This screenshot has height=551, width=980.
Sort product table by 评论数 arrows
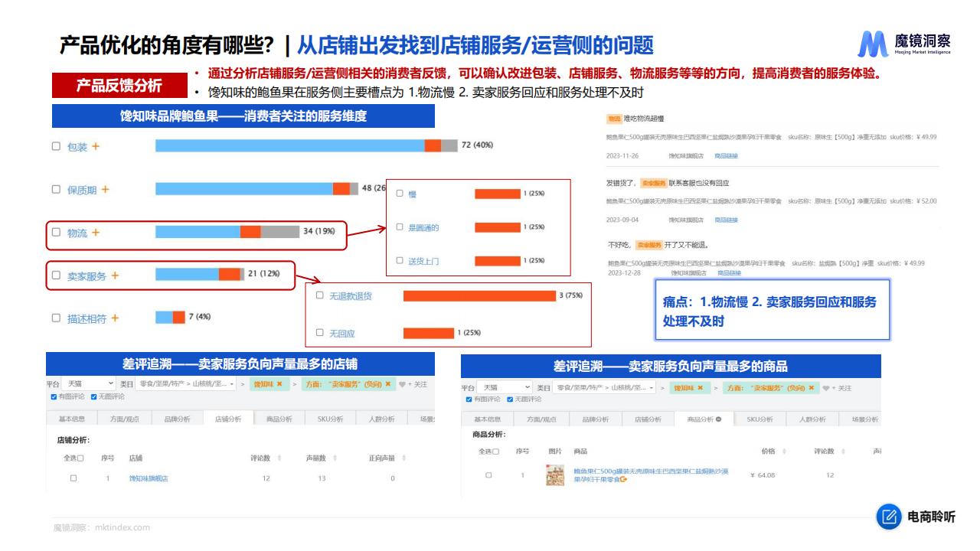click(x=842, y=452)
